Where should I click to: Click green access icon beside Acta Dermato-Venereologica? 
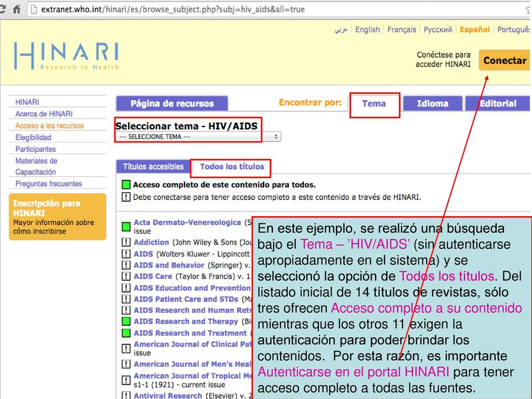[126, 227]
